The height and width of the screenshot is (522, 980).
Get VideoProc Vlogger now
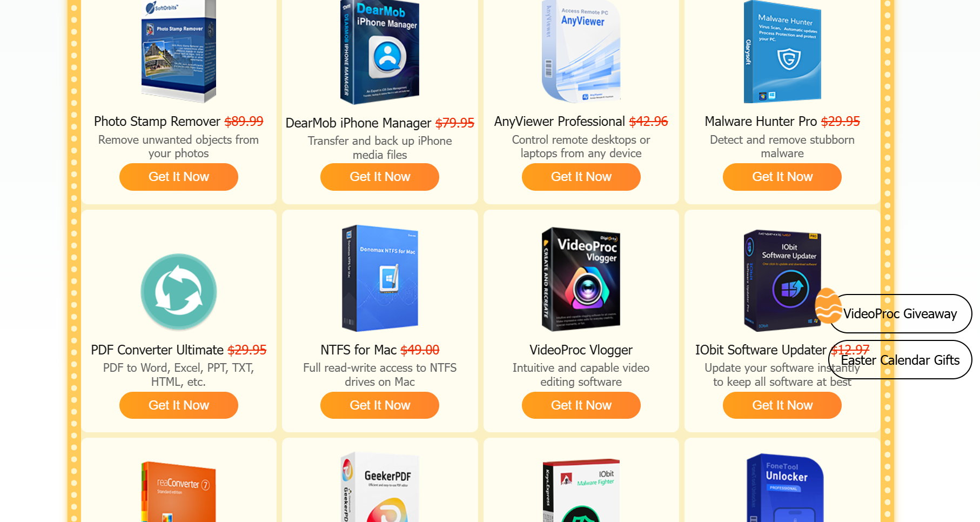click(581, 405)
